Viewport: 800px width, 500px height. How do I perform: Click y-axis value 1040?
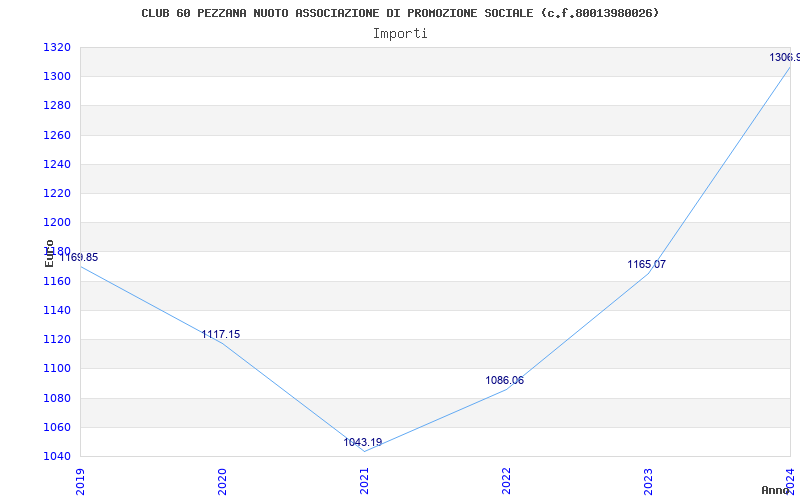(57, 456)
